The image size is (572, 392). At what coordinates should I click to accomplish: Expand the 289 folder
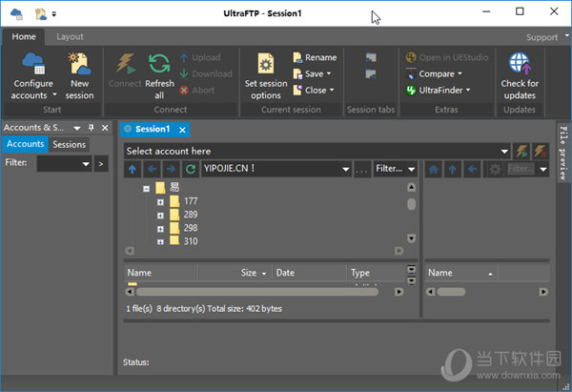click(x=160, y=216)
